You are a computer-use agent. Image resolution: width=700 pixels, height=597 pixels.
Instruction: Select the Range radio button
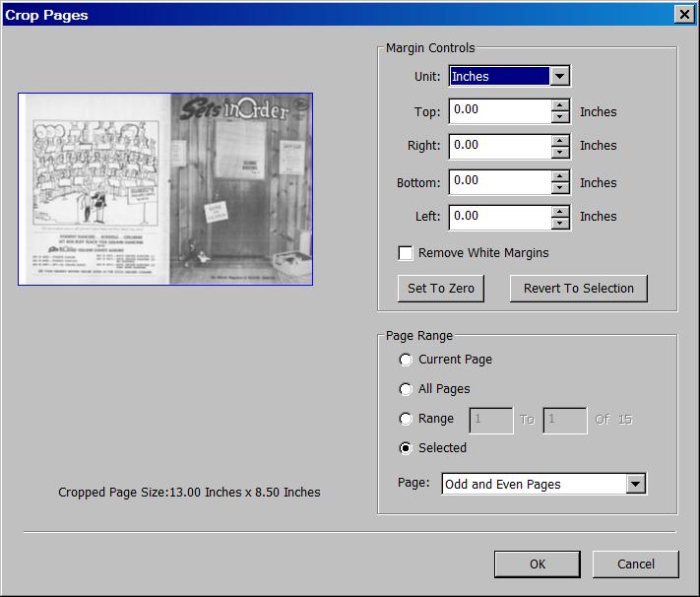coord(406,419)
